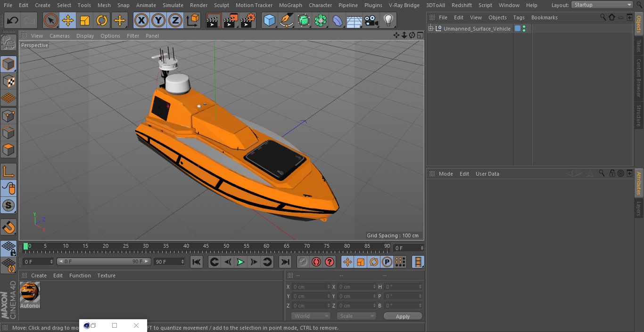Image resolution: width=644 pixels, height=332 pixels.
Task: Open viewport Cameras menu
Action: [x=59, y=36]
